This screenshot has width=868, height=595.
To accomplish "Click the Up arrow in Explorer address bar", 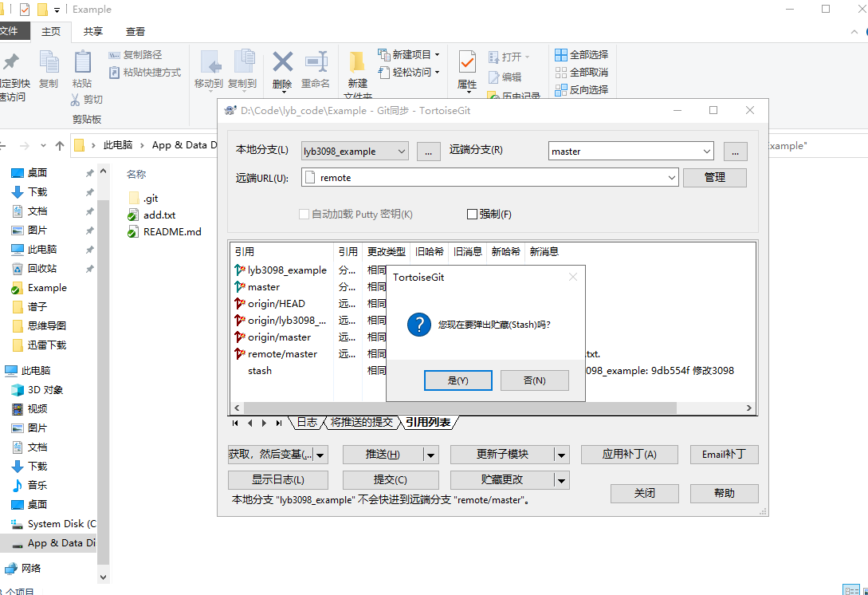I will tap(60, 146).
